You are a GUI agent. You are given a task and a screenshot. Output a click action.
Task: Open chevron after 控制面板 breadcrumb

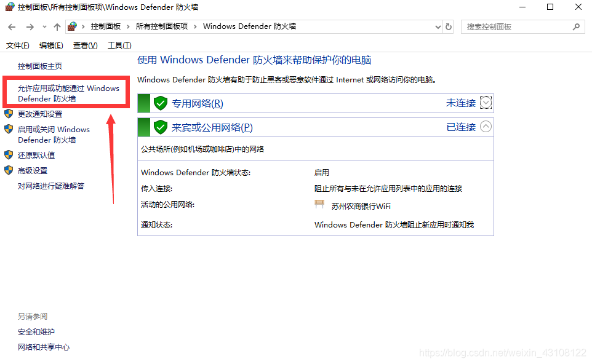tap(128, 27)
